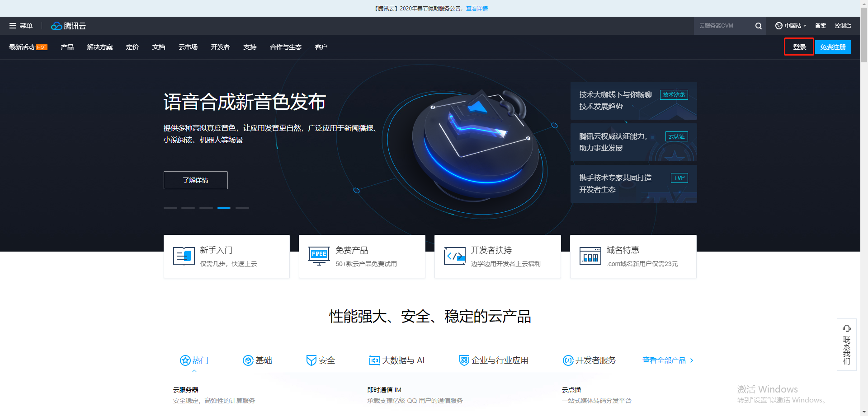Click the headset 联系我们 icon
The width and height of the screenshot is (868, 416).
pos(847,328)
